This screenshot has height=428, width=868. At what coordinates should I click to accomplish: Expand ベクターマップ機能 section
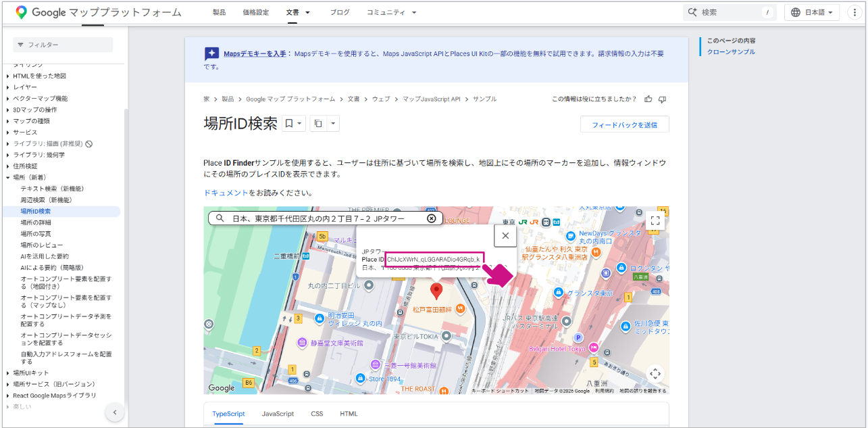click(x=8, y=99)
